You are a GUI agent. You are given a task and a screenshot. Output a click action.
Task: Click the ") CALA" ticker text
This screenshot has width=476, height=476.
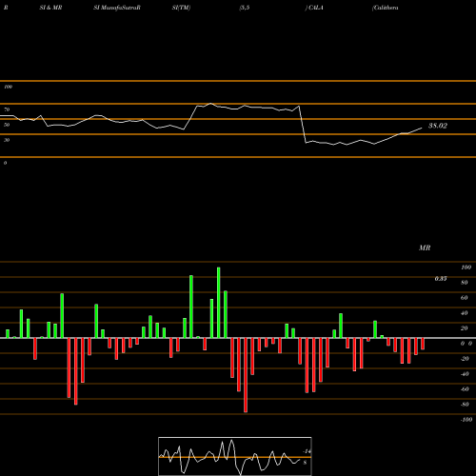pos(314,8)
